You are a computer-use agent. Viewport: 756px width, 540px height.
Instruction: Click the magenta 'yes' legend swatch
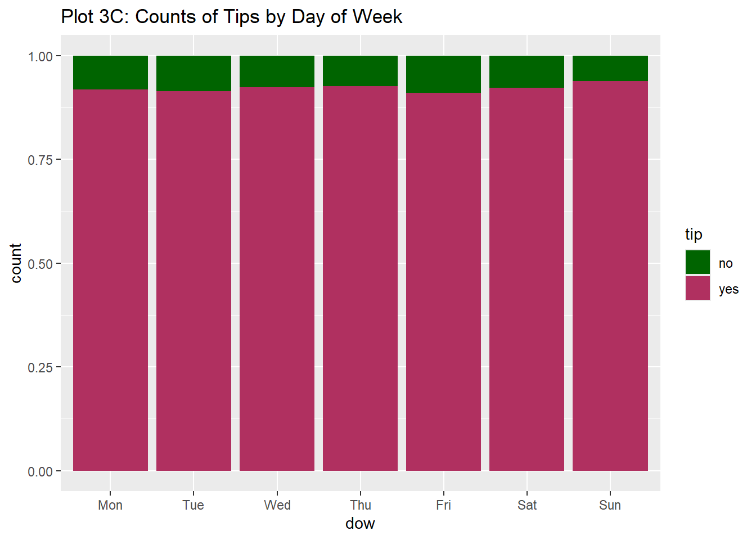697,288
